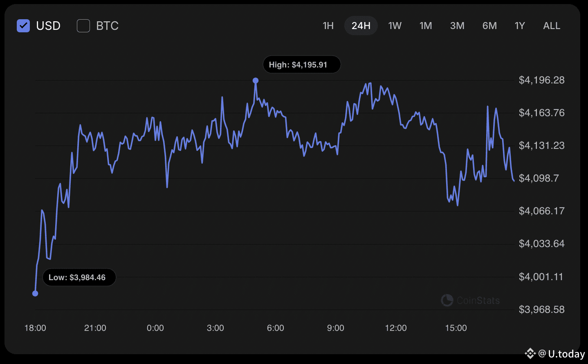View the 1Y price history
588x364 pixels.
click(520, 26)
